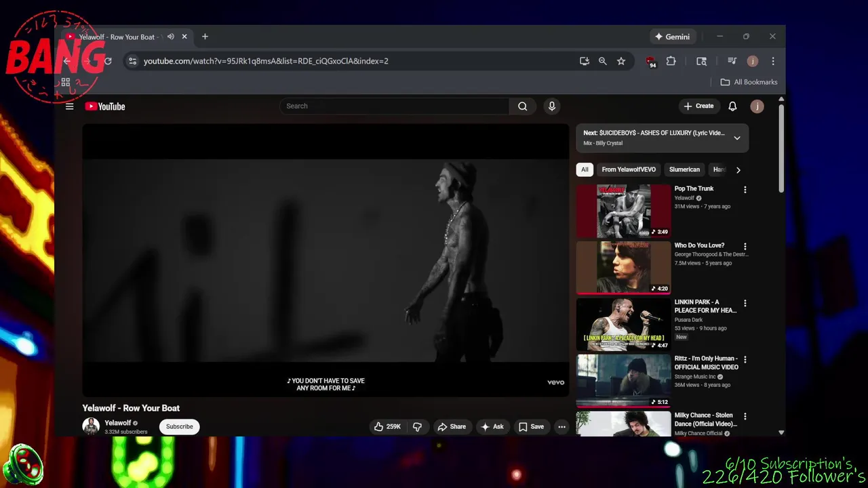This screenshot has height=488, width=868.
Task: Select the Slumerican filter chip
Action: pyautogui.click(x=684, y=169)
